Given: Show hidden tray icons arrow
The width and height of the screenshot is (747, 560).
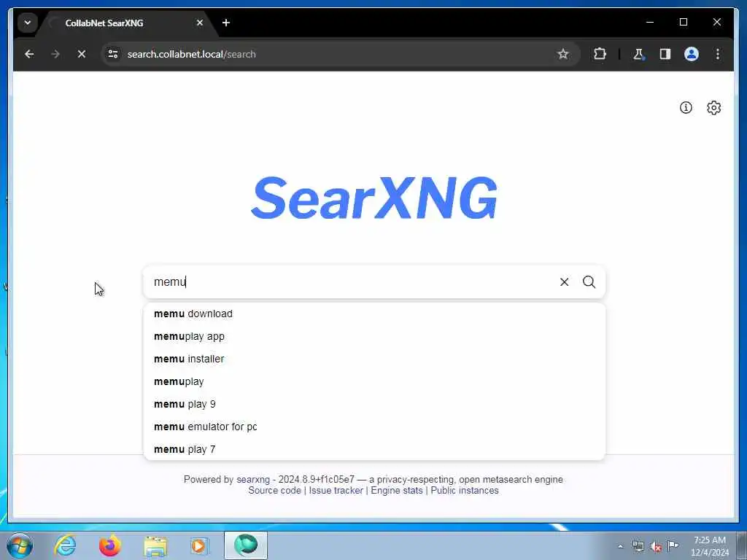Looking at the screenshot, I should (x=620, y=547).
